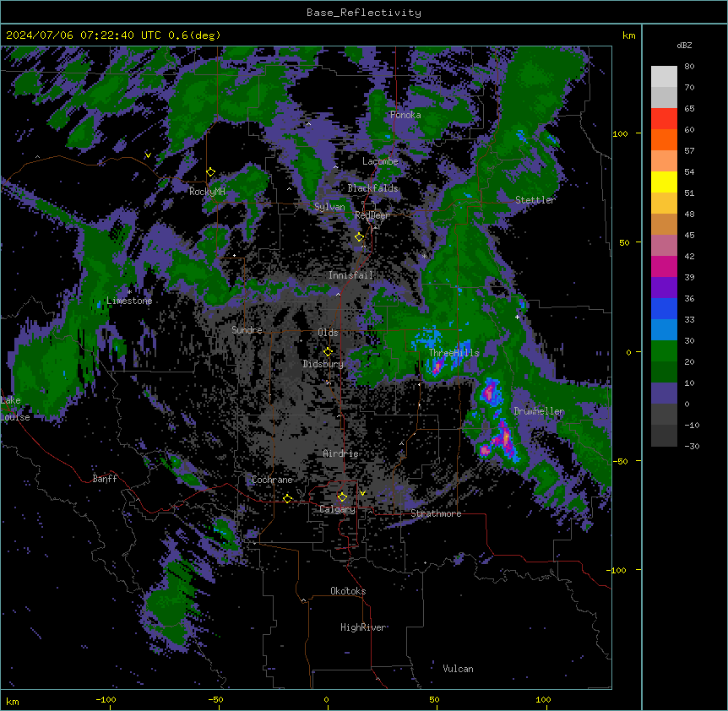Click the Limestone label
Viewport: 728px width, 711px height.
tap(129, 301)
